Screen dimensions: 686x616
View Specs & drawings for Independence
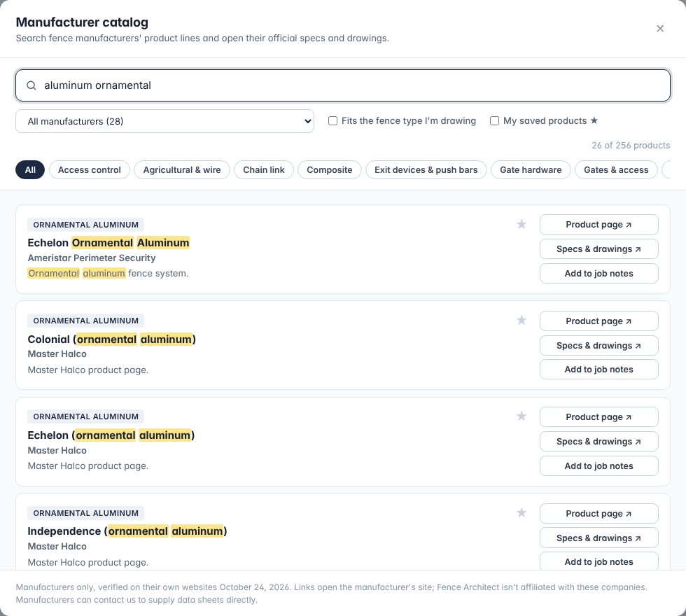click(599, 538)
